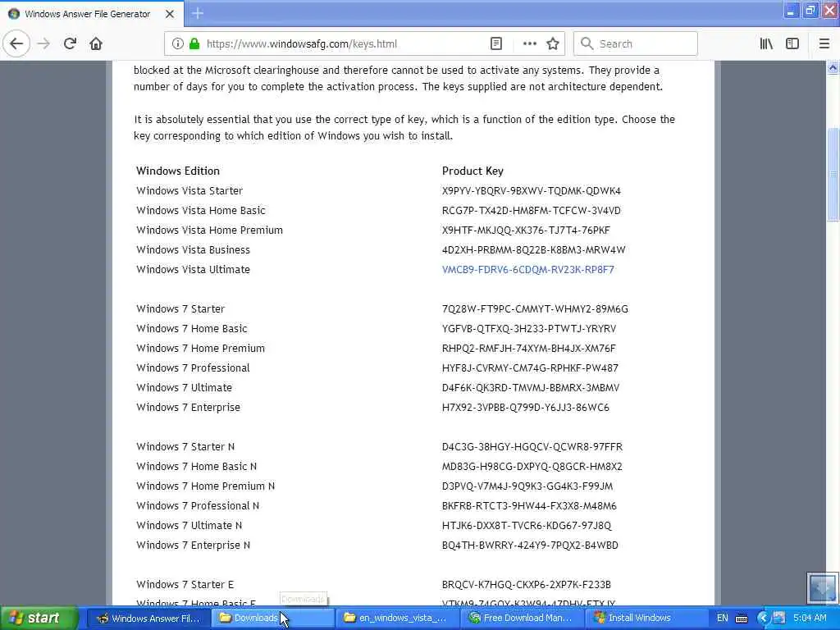This screenshot has height=630, width=840.
Task: Switch to en_windows_vista taskbar folder
Action: (x=397, y=618)
